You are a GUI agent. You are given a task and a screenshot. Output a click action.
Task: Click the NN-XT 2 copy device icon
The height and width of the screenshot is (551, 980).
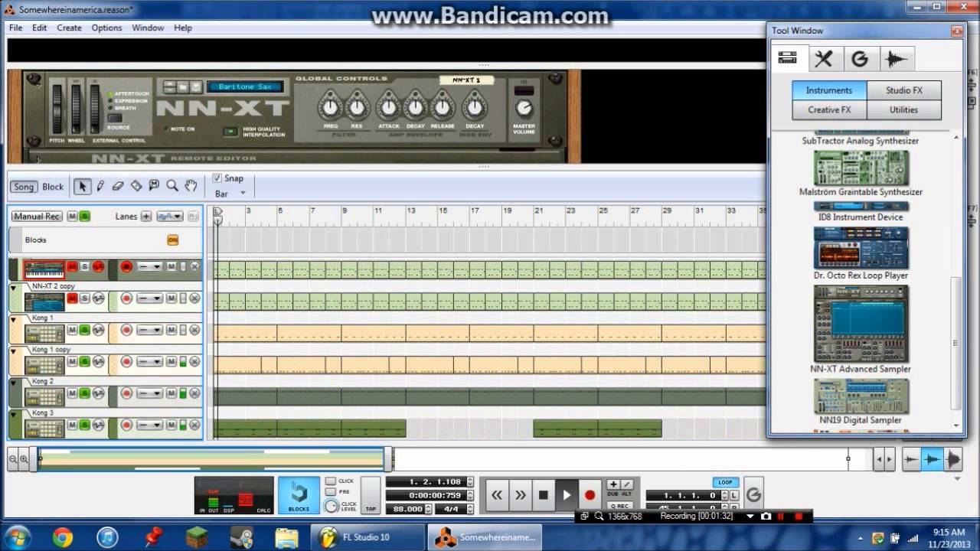point(44,302)
